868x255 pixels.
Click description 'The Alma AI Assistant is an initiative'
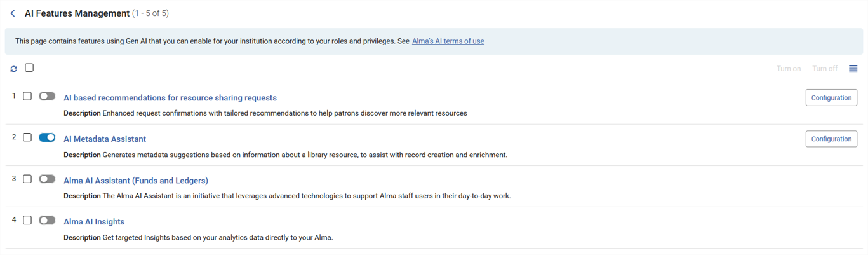307,196
